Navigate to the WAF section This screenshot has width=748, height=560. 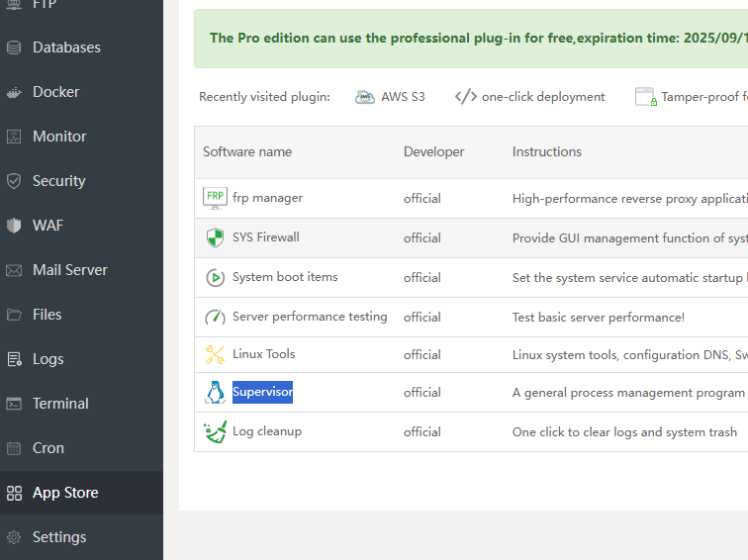47,226
